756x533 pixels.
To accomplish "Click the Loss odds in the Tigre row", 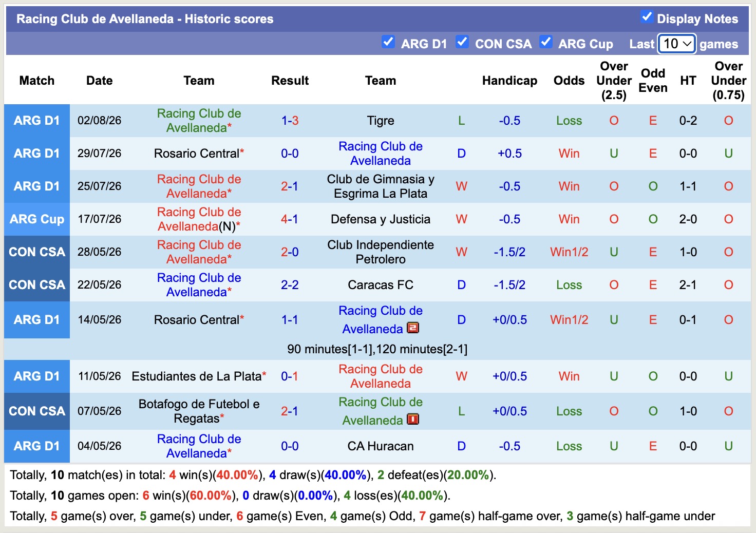I will coord(569,121).
